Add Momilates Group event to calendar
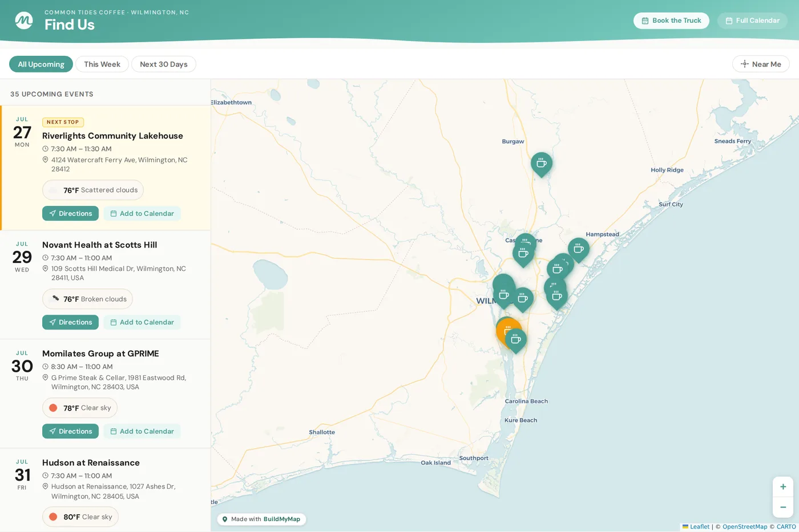Screen dimensions: 799x532 tap(142, 431)
